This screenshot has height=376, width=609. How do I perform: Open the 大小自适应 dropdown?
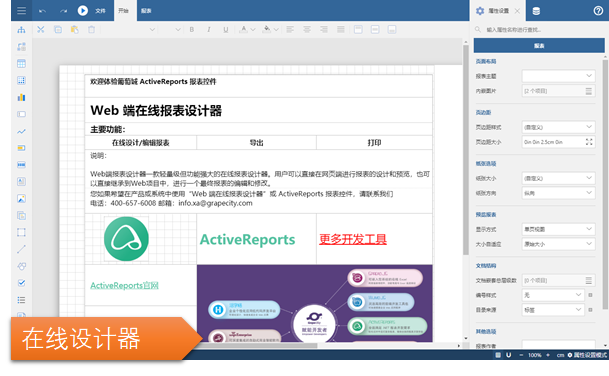pos(558,244)
